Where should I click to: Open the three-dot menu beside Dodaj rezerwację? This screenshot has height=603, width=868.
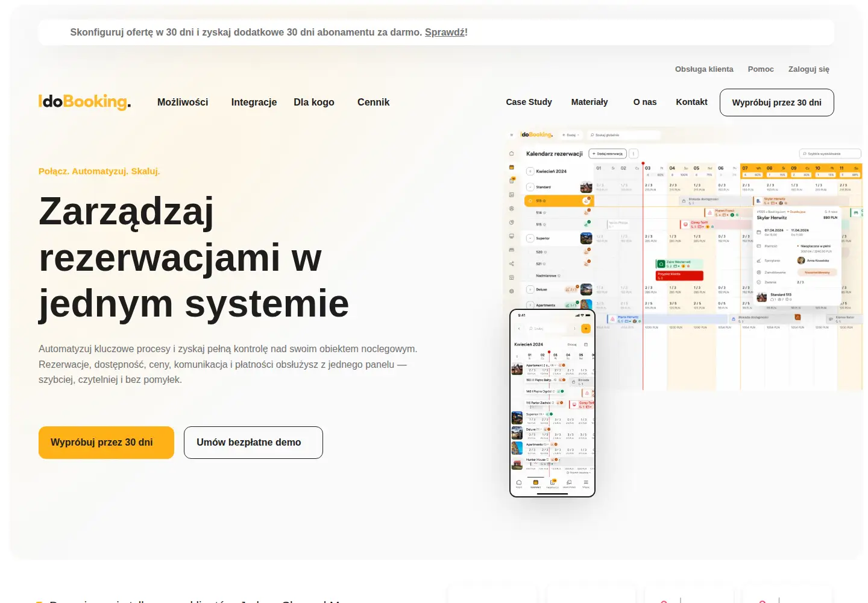pos(634,154)
